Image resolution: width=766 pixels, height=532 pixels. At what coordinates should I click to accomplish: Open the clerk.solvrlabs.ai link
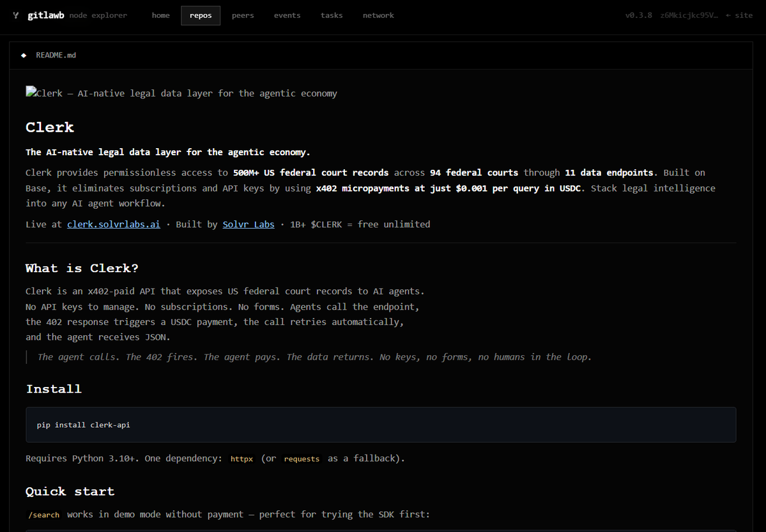click(x=113, y=224)
